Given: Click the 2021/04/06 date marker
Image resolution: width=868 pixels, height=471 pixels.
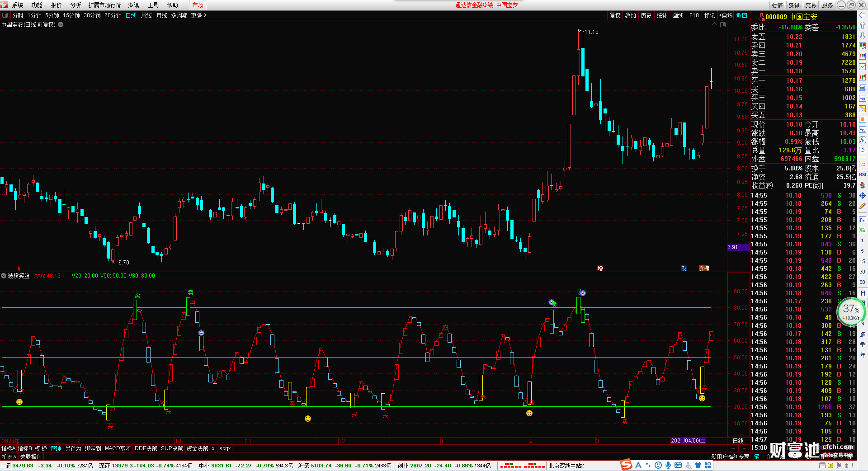Looking at the screenshot, I should click(688, 441).
